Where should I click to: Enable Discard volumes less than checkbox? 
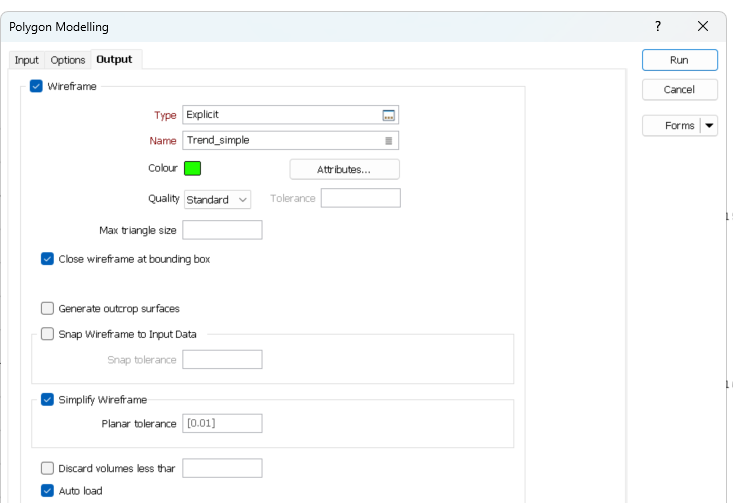(x=47, y=468)
